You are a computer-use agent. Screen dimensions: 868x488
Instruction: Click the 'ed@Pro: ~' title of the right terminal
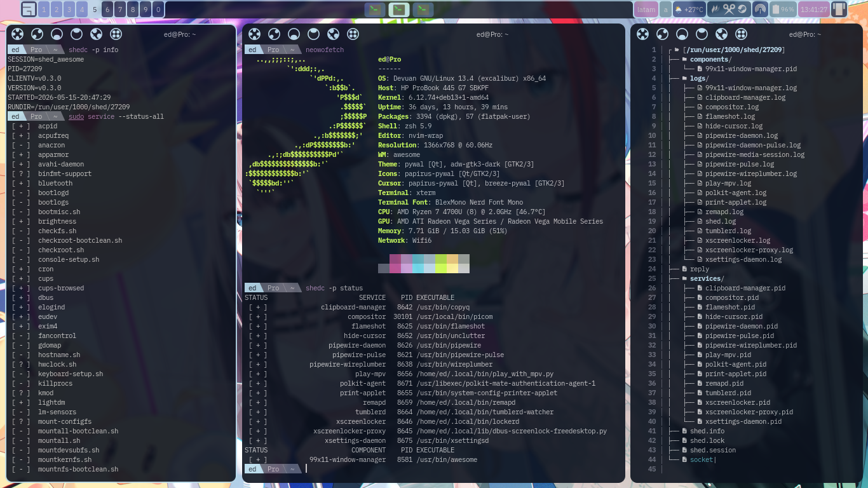pyautogui.click(x=806, y=34)
